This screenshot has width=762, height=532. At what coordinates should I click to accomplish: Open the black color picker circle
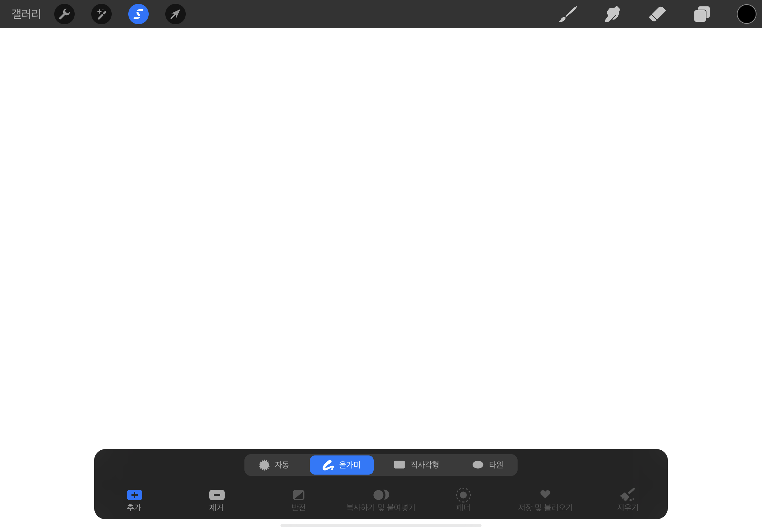pos(746,14)
